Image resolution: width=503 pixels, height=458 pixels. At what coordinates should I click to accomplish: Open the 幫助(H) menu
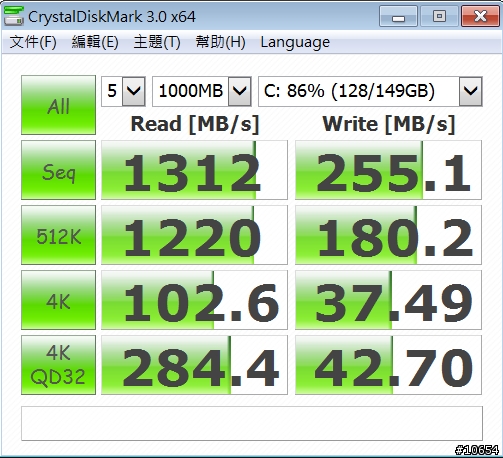pyautogui.click(x=220, y=42)
